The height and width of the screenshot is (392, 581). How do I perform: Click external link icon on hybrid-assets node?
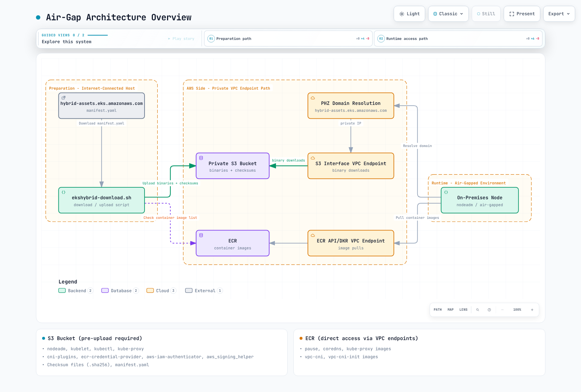64,98
